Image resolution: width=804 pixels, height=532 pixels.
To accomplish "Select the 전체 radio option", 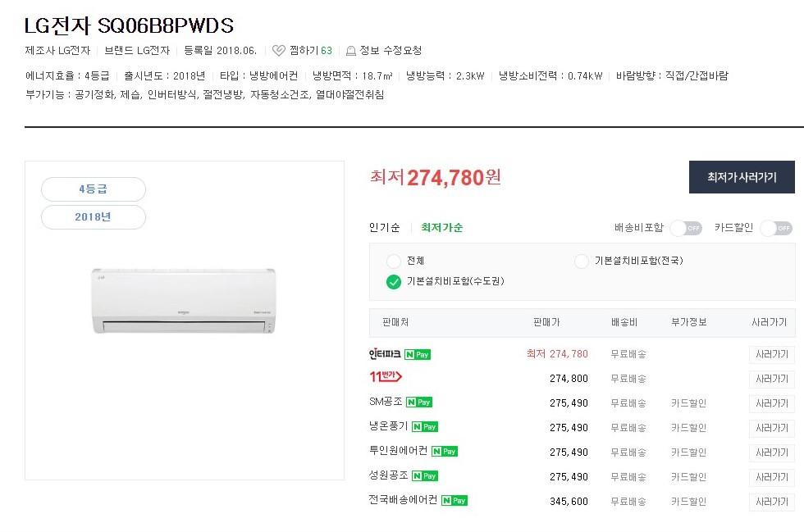I will point(394,261).
